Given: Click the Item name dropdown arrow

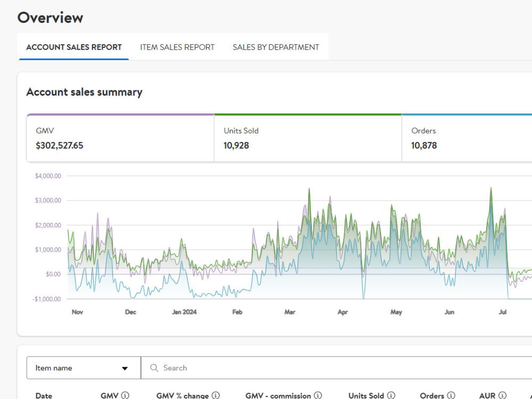Looking at the screenshot, I should pos(125,368).
